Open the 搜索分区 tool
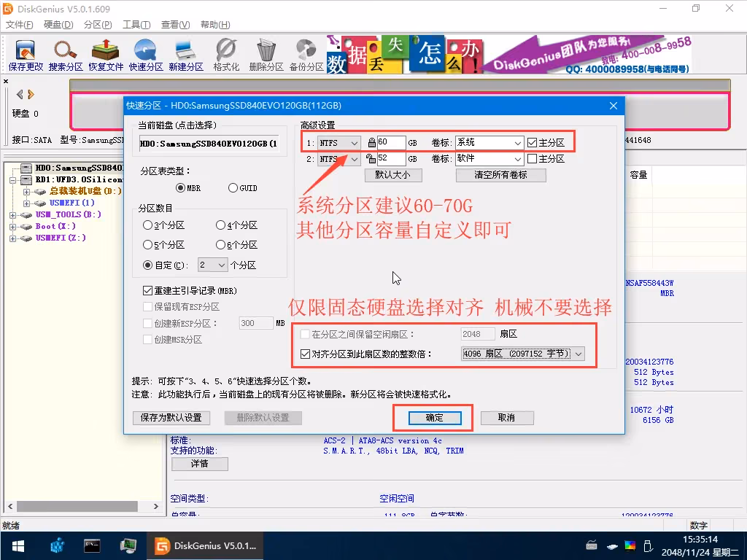This screenshot has width=747, height=560. (66, 55)
